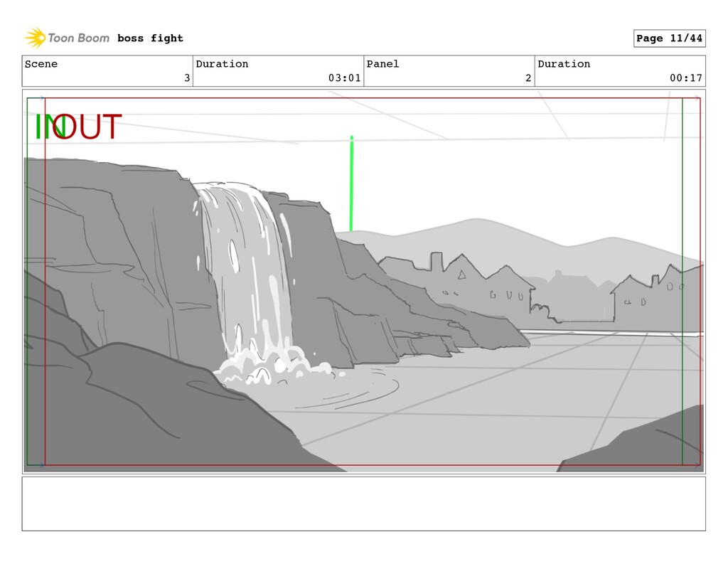Click the panel duration value 00:17
The height and width of the screenshot is (564, 728).
[x=686, y=78]
